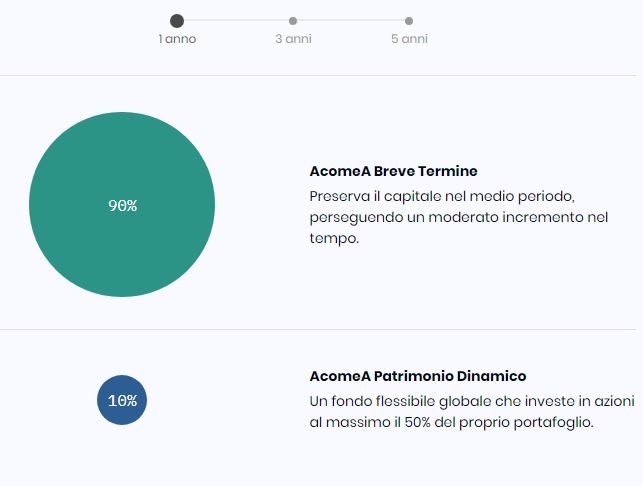Click the '5 anni' label

[x=409, y=39]
